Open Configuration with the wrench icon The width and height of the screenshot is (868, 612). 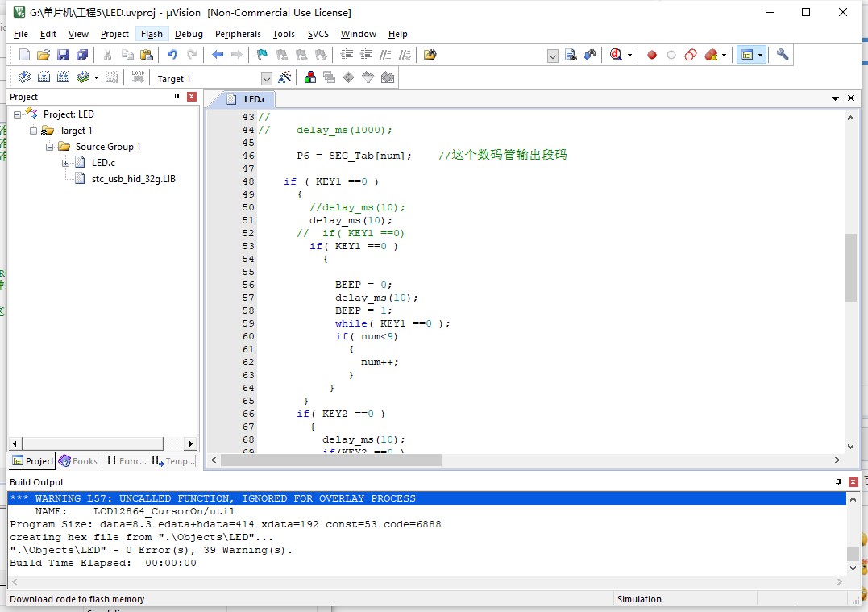pos(783,55)
